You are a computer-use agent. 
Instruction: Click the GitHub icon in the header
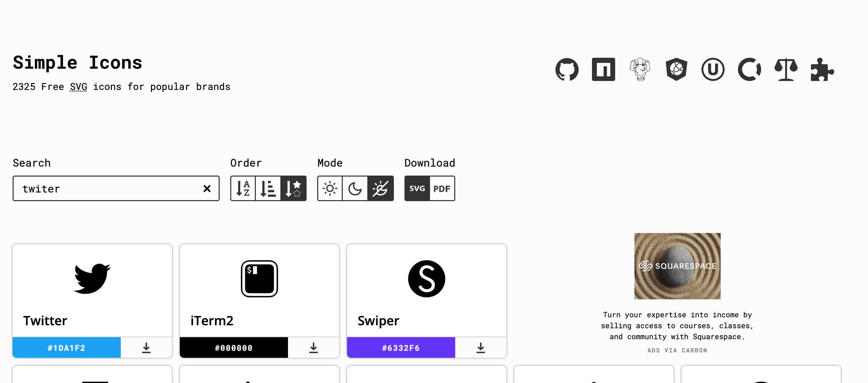tap(567, 69)
